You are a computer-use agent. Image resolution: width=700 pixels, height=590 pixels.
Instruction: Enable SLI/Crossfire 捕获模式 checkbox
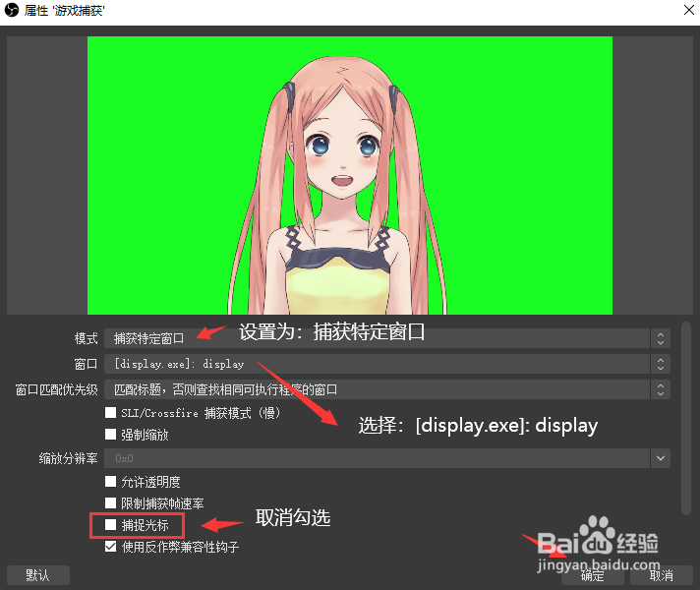pyautogui.click(x=110, y=412)
